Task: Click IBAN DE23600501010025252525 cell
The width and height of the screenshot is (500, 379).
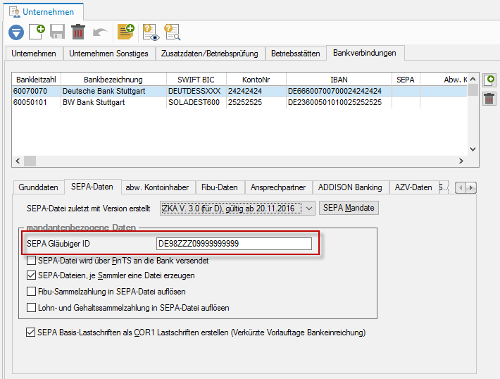Action: pyautogui.click(x=339, y=102)
